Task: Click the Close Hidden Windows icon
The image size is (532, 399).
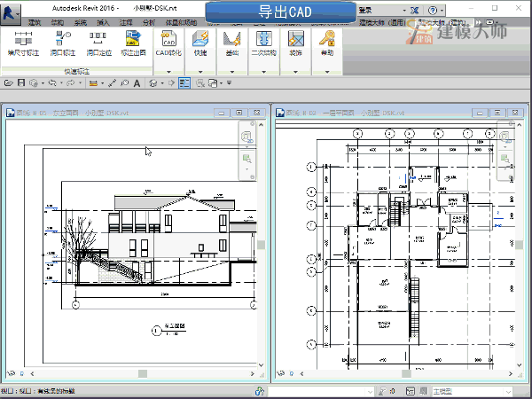Action: pos(200,83)
